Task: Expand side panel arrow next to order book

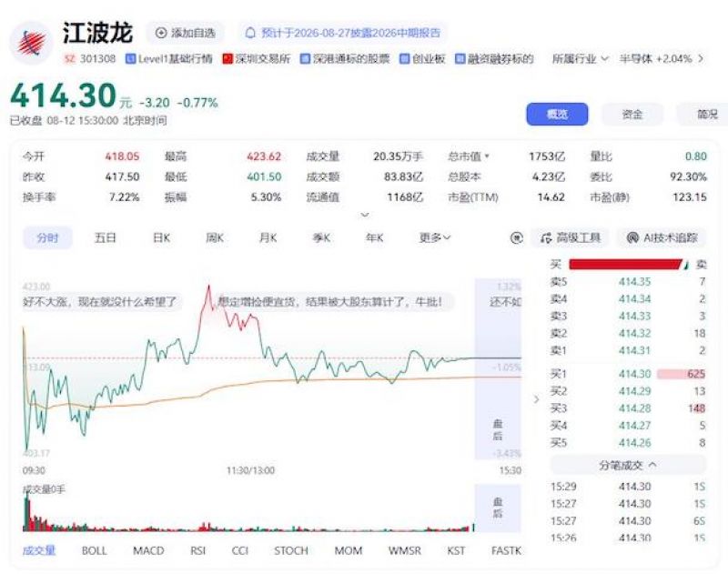Action: 536,399
